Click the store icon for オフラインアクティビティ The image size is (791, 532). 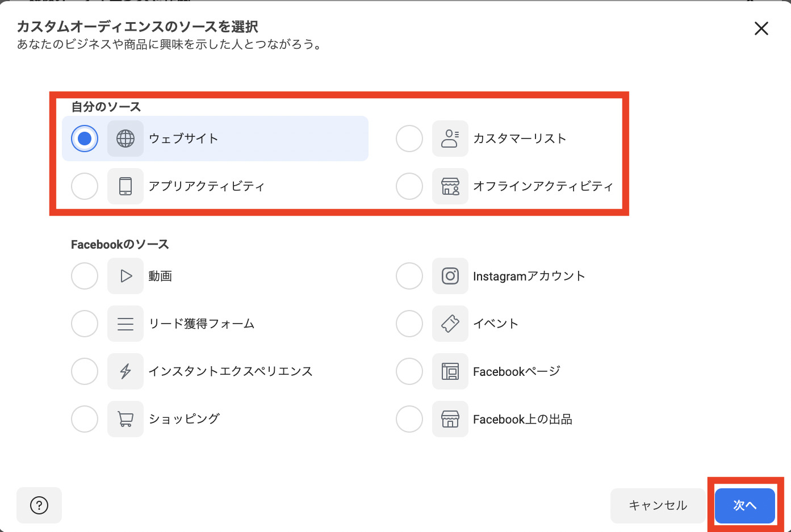[x=450, y=186]
